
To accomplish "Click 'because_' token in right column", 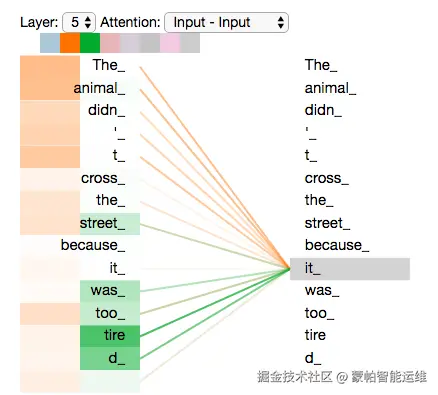I will tap(337, 246).
